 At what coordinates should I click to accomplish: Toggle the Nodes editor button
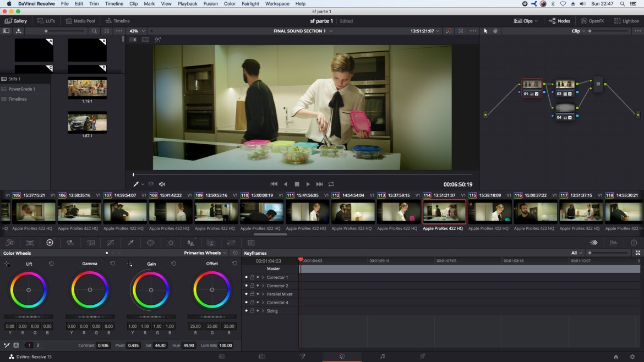(559, 21)
